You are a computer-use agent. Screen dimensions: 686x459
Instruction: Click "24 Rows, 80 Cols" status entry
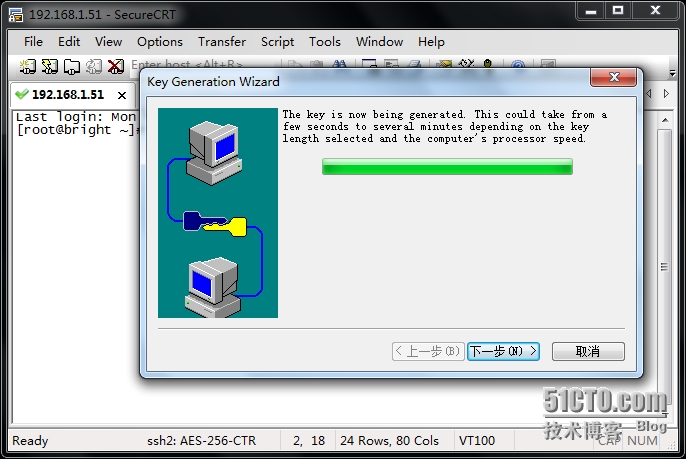pos(389,441)
